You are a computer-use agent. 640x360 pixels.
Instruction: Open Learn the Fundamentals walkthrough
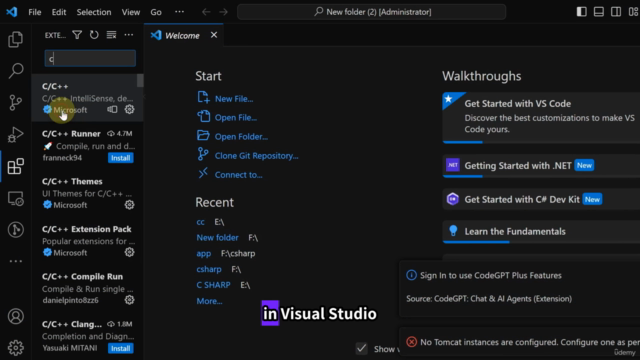click(x=541, y=231)
